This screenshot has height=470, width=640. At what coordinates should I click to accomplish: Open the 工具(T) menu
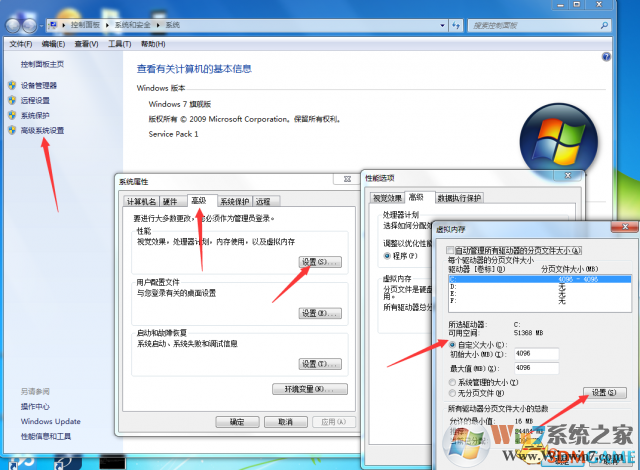point(120,44)
